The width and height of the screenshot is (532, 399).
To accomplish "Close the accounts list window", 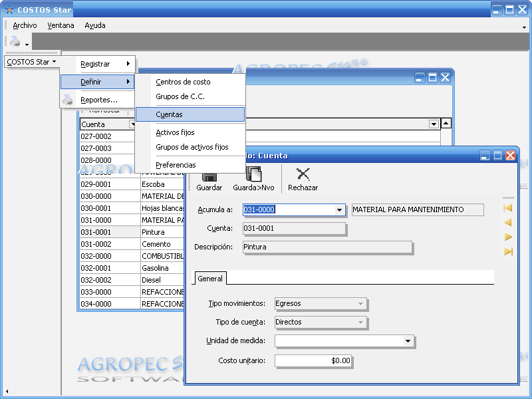I will (445, 78).
